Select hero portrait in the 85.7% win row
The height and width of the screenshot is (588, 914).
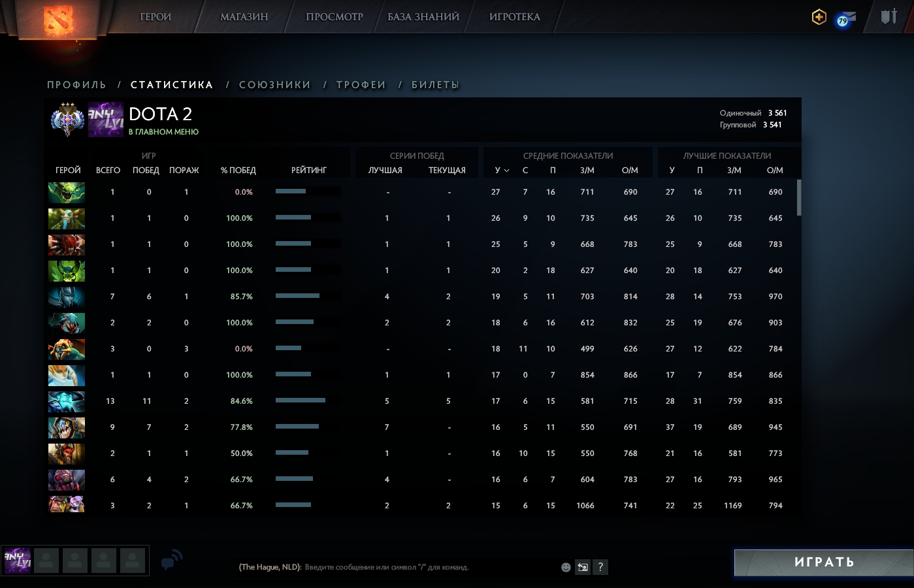coord(67,297)
